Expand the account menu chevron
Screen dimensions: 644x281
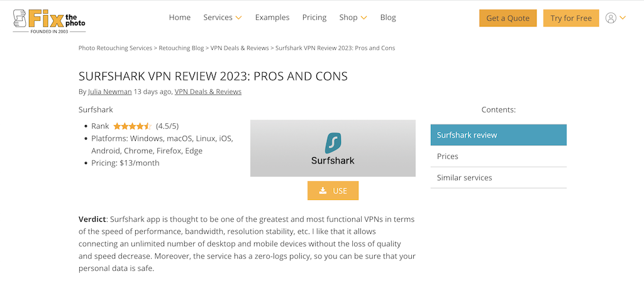point(623,18)
